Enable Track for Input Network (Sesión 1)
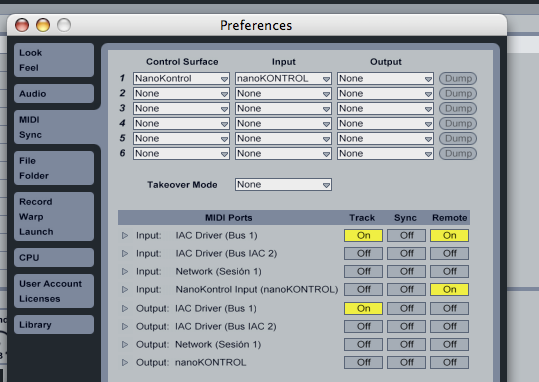The width and height of the screenshot is (539, 382). (363, 272)
